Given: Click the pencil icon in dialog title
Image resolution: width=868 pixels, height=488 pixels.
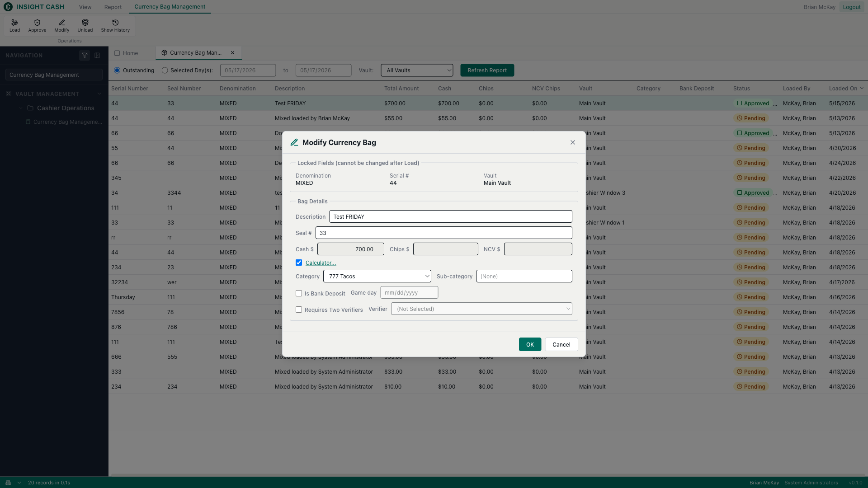Looking at the screenshot, I should [x=294, y=142].
